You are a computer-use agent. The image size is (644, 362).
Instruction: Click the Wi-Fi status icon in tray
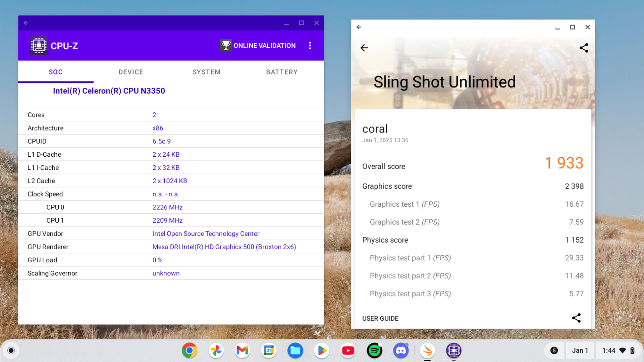(623, 351)
